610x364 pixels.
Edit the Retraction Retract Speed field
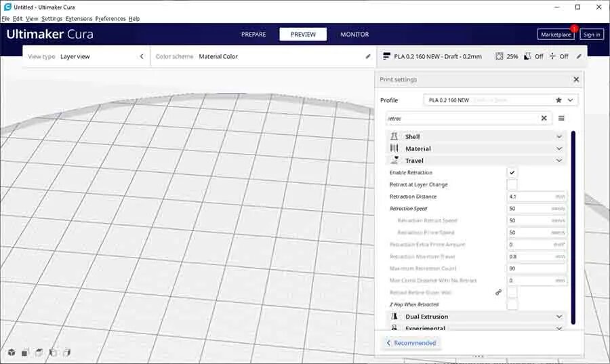(537, 220)
